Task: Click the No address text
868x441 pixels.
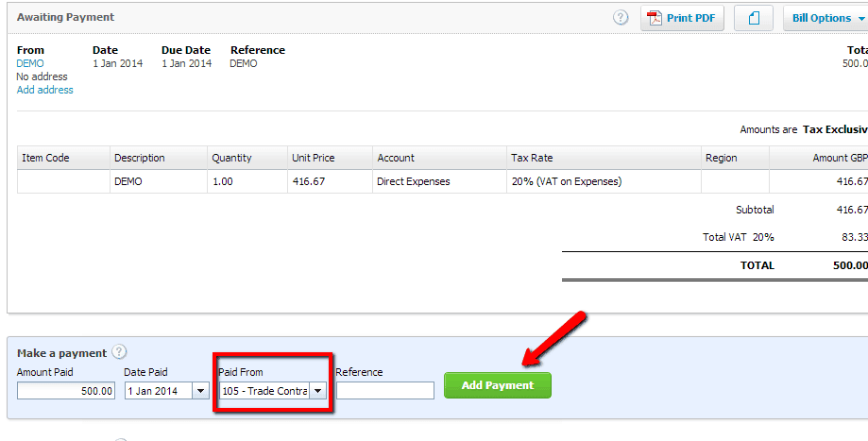Action: 43,76
